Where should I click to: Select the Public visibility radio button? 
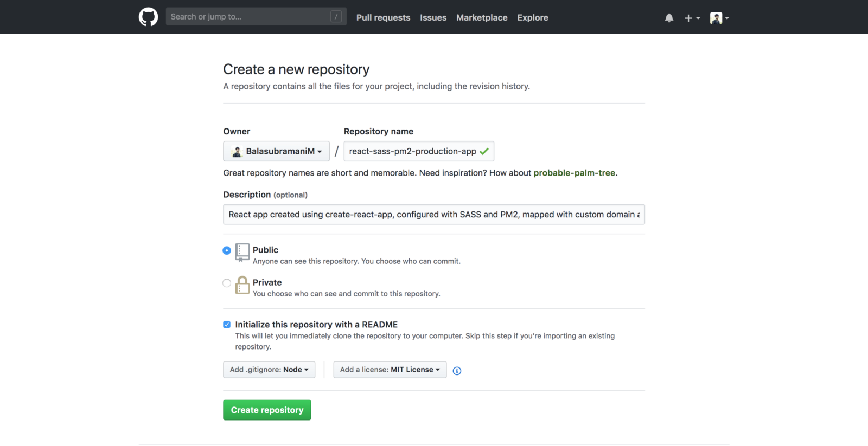[227, 250]
